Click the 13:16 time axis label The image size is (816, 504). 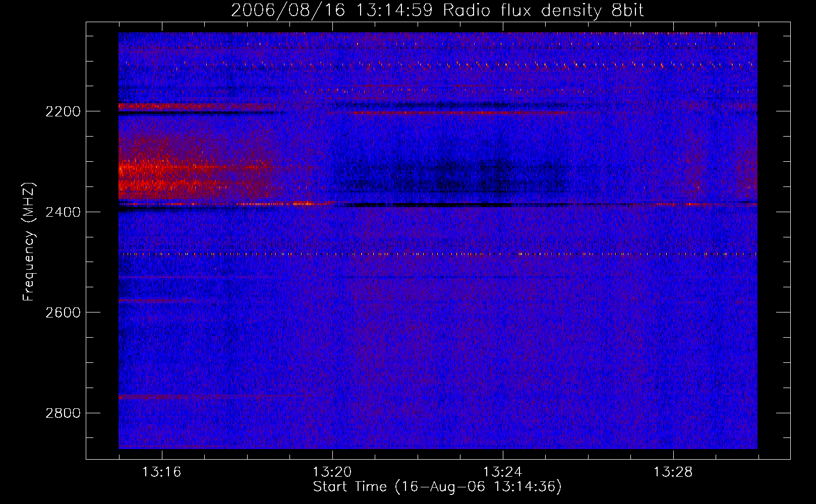[x=161, y=472]
